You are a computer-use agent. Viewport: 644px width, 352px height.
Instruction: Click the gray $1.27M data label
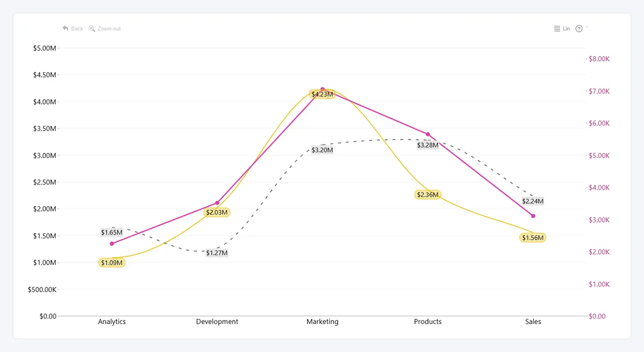(217, 253)
